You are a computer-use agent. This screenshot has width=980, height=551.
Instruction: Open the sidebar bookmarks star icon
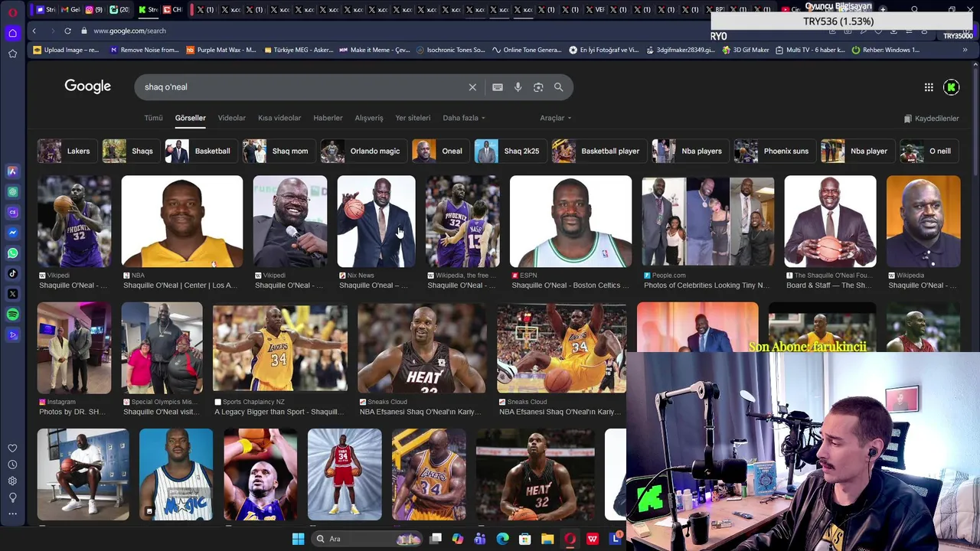(12, 54)
